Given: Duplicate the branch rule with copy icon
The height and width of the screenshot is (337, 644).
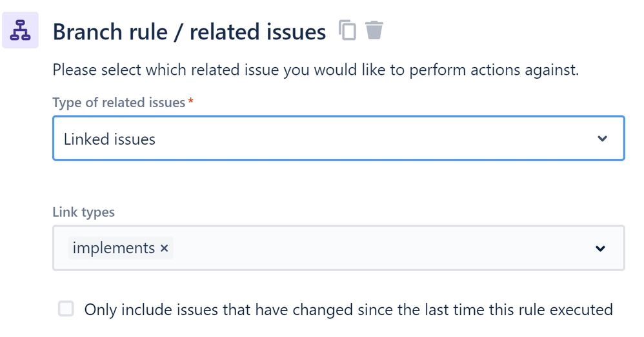Looking at the screenshot, I should (x=348, y=30).
